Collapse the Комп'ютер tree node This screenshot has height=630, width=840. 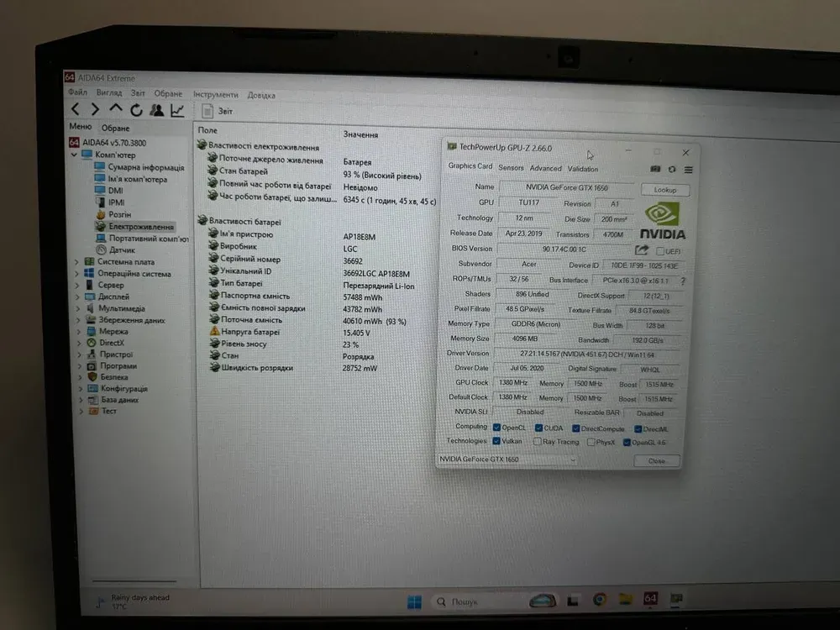tap(75, 155)
